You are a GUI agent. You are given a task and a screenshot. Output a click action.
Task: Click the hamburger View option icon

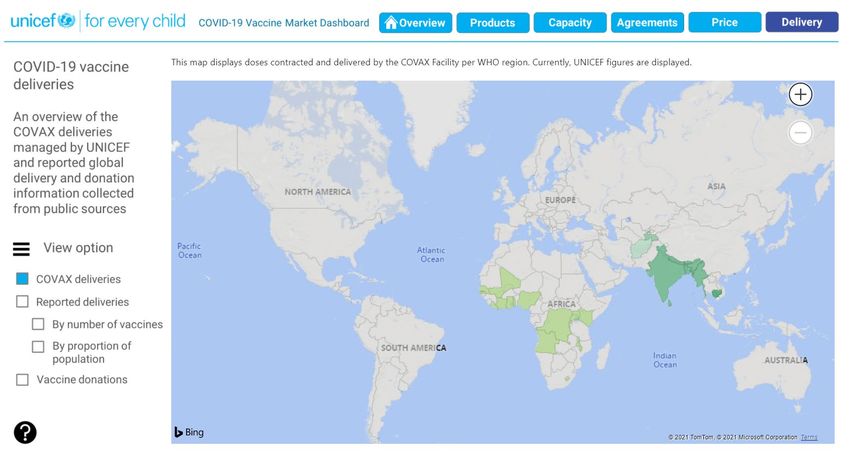[21, 249]
